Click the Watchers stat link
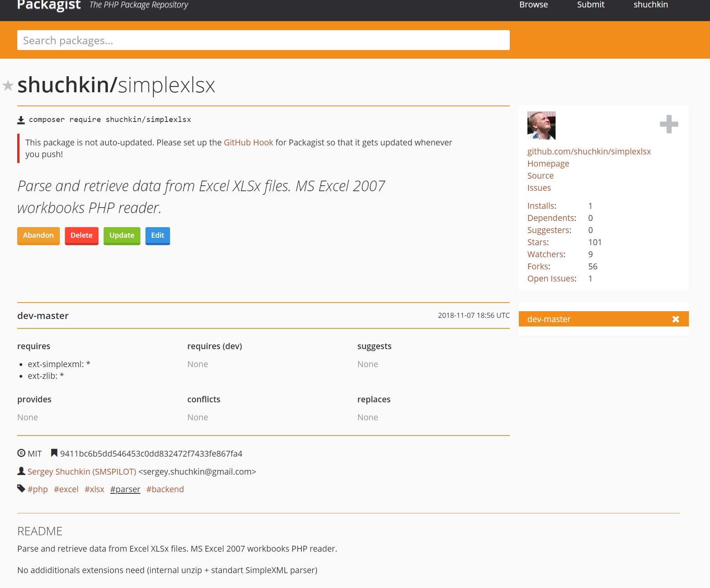 coord(546,255)
